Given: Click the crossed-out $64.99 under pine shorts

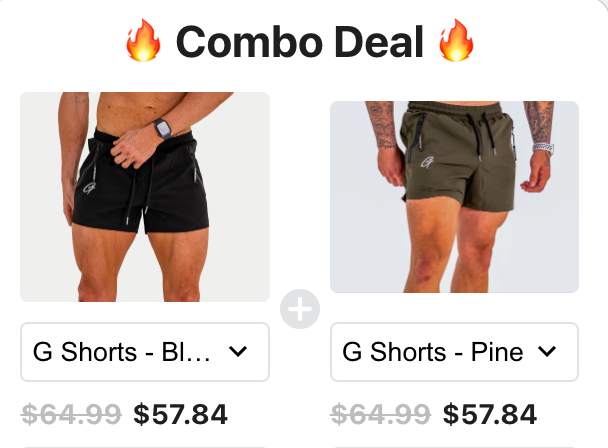Looking at the screenshot, I should click(380, 414).
